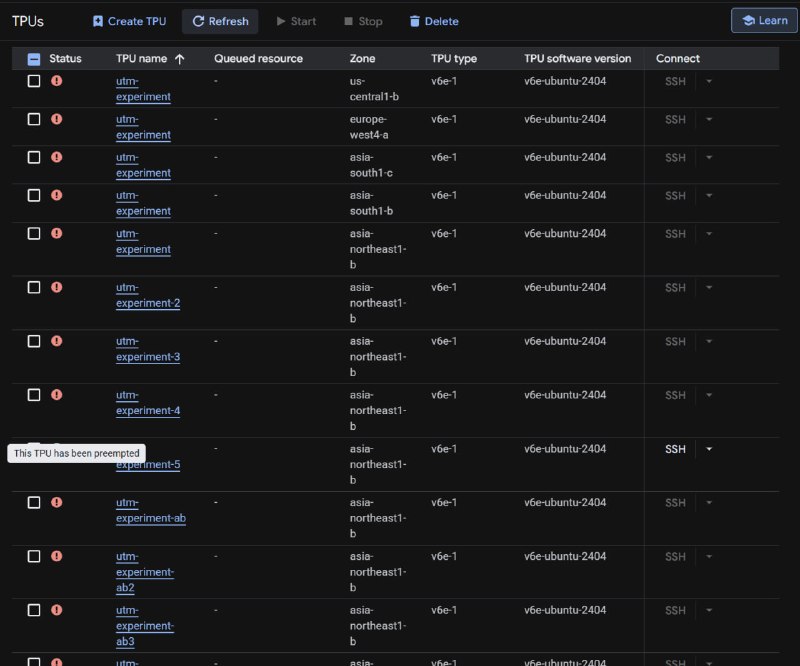The width and height of the screenshot is (800, 666).
Task: Click error status icon on europe-west4-a row
Action: click(57, 119)
